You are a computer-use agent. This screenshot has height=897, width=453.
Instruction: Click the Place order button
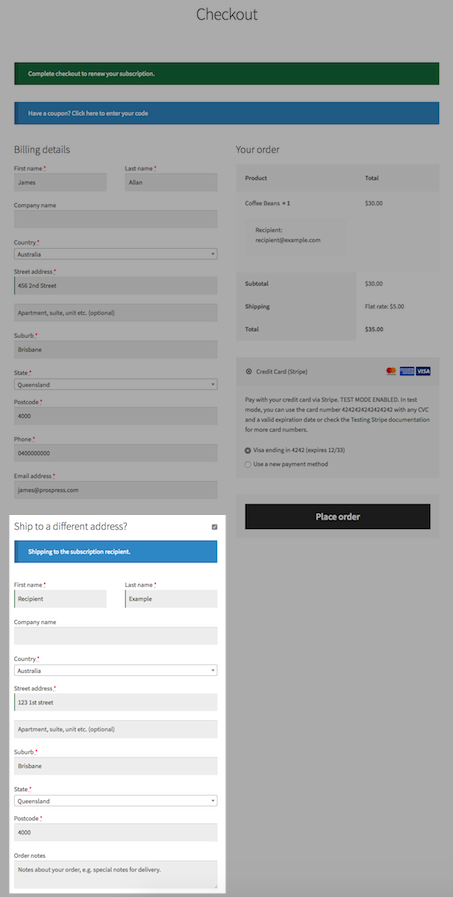337,517
